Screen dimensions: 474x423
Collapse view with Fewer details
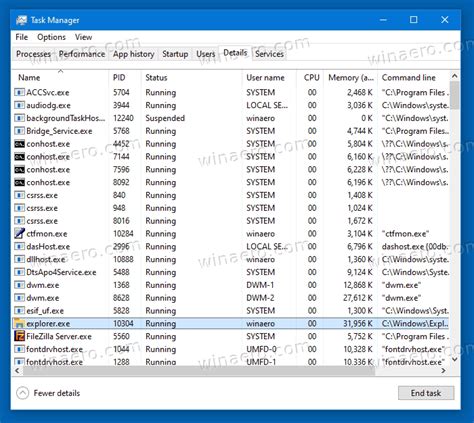tap(48, 393)
